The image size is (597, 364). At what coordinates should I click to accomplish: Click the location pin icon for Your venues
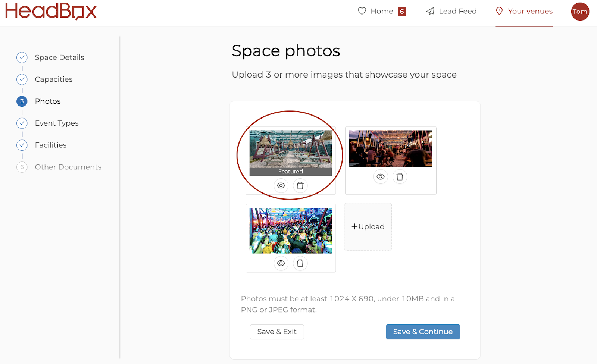[499, 11]
